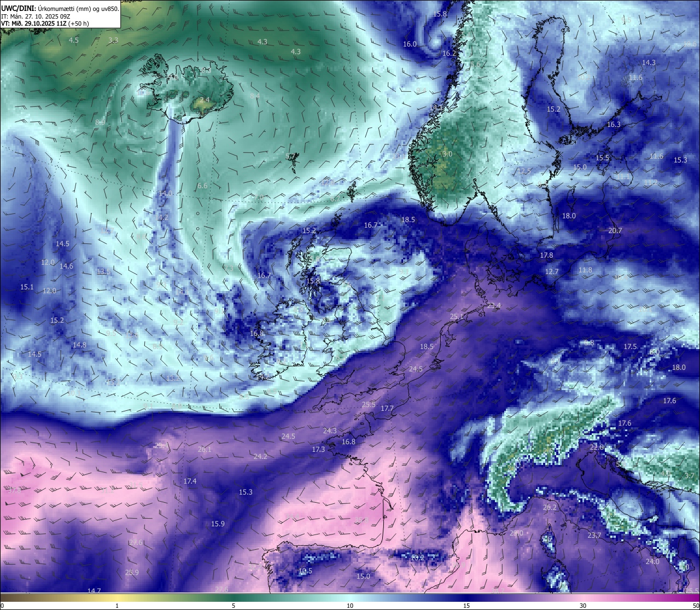Click the 17.8 value over the southern Baltic

(546, 255)
